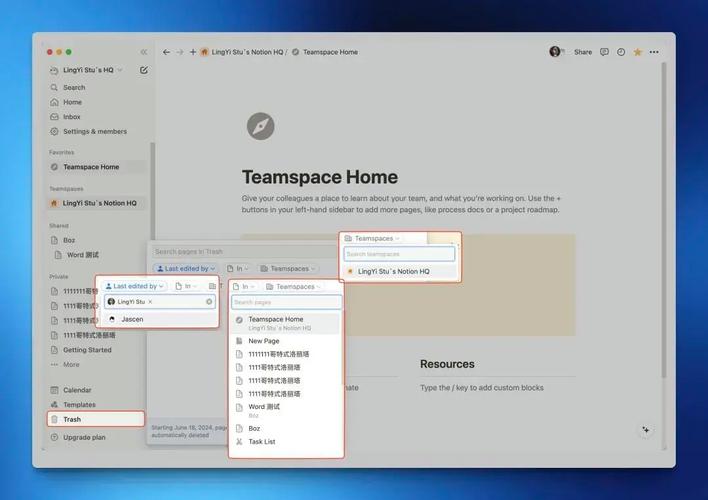The height and width of the screenshot is (500, 708).
Task: Select LingYi Stu's Notion HQ in the teamspaces popup
Action: (399, 271)
